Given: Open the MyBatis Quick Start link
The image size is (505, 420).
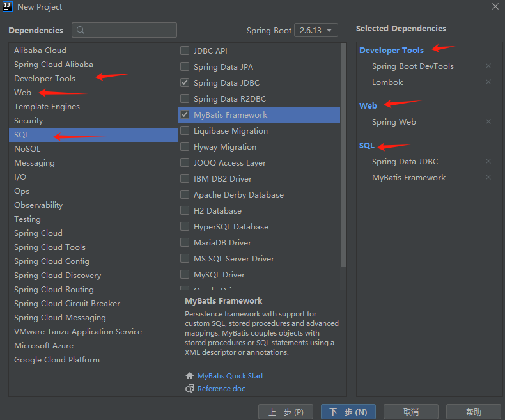Looking at the screenshot, I should pos(230,376).
